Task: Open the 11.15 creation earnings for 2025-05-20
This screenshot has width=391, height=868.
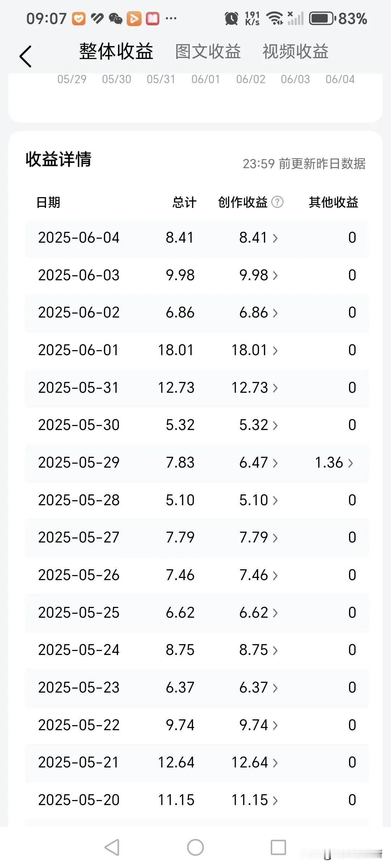Action: [255, 800]
